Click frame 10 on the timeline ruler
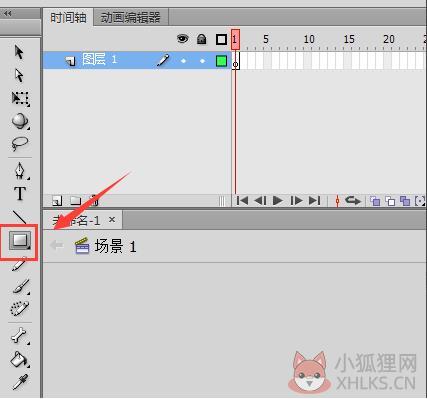Viewport: 427px width, 399px height. 309,39
